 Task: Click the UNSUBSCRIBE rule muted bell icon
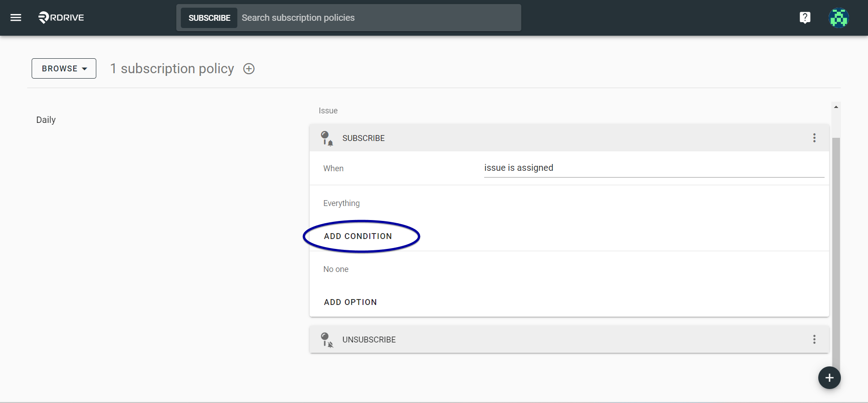click(x=327, y=339)
